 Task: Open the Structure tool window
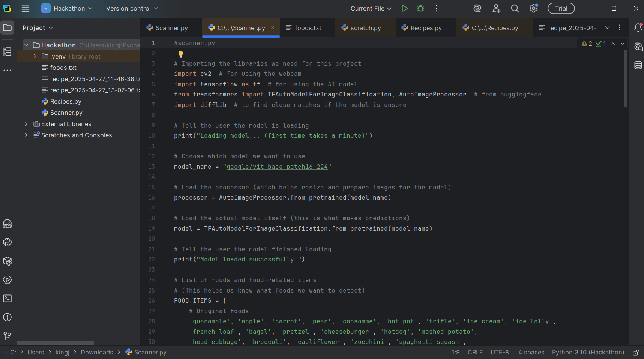pos(7,51)
